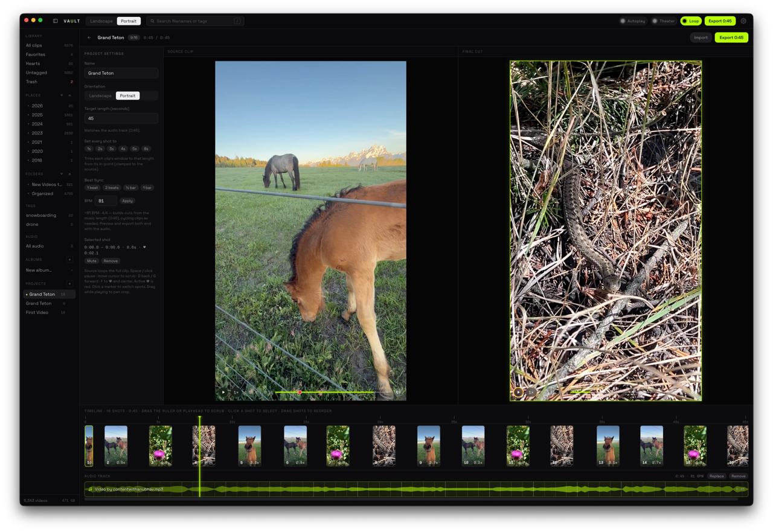Toggle the sidebar panel icon

[55, 21]
